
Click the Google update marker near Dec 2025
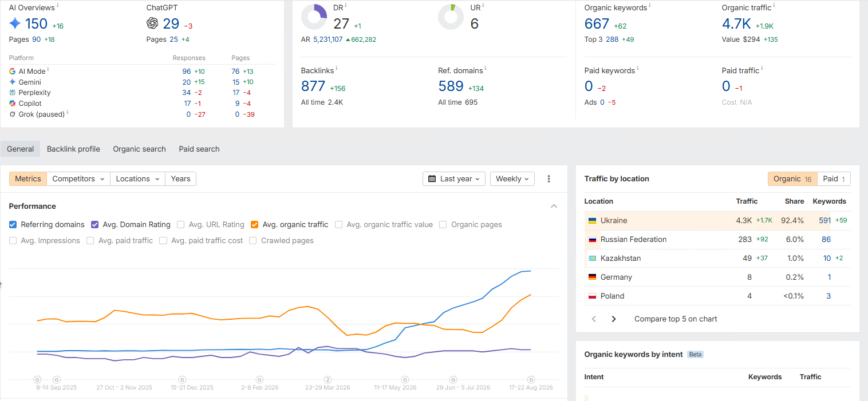click(182, 379)
